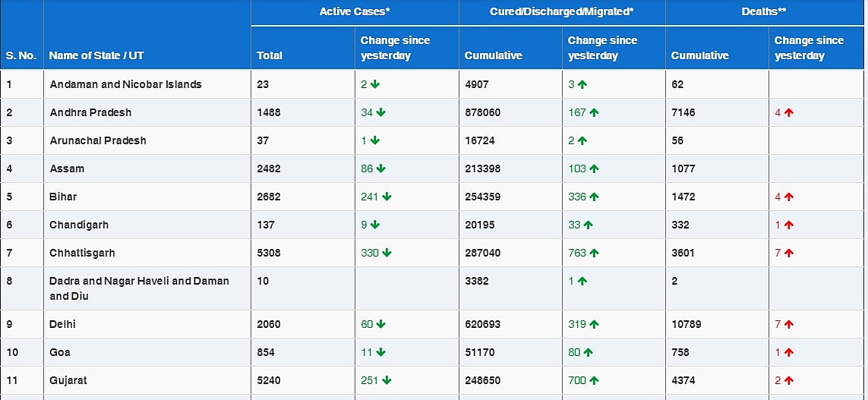Click Delhi's cumulative deaths value 10789
This screenshot has height=400, width=868.
click(687, 324)
